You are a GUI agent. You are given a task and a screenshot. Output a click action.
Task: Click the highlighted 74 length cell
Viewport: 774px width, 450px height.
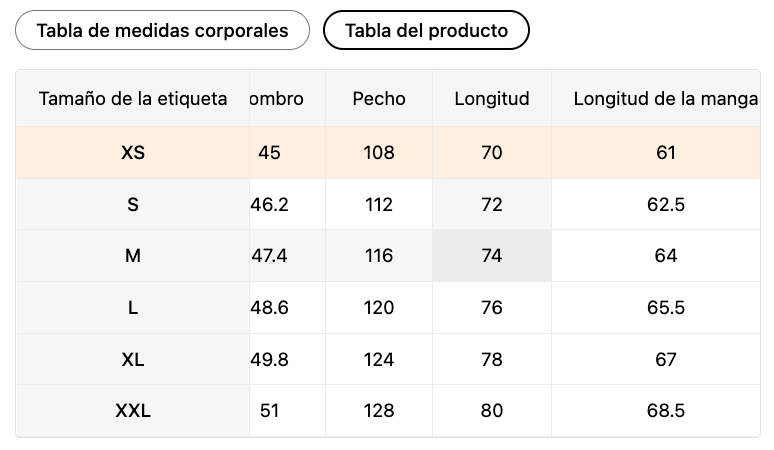491,256
